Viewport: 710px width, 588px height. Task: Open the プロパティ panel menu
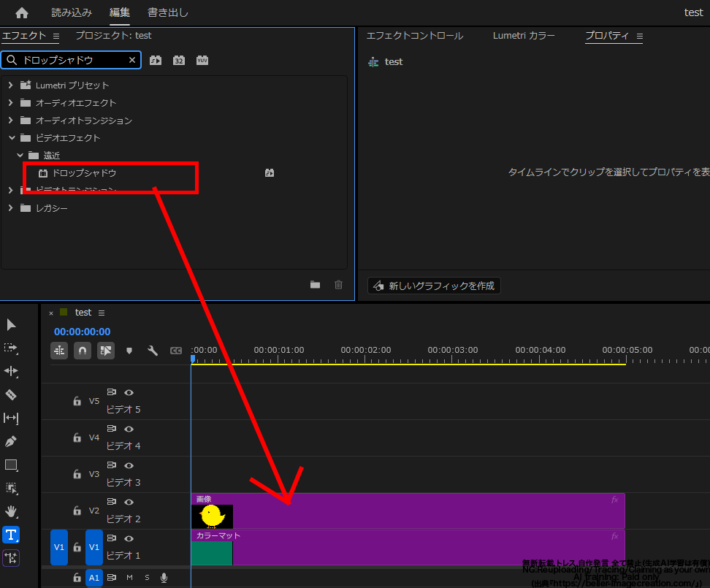click(x=640, y=37)
